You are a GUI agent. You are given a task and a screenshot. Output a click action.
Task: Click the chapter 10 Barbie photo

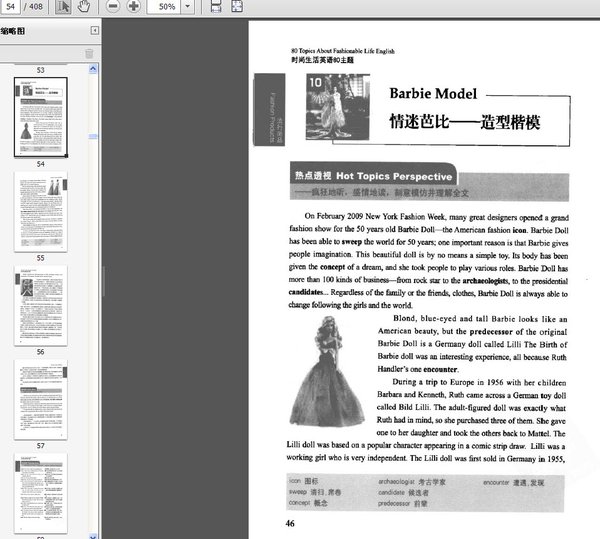point(338,107)
